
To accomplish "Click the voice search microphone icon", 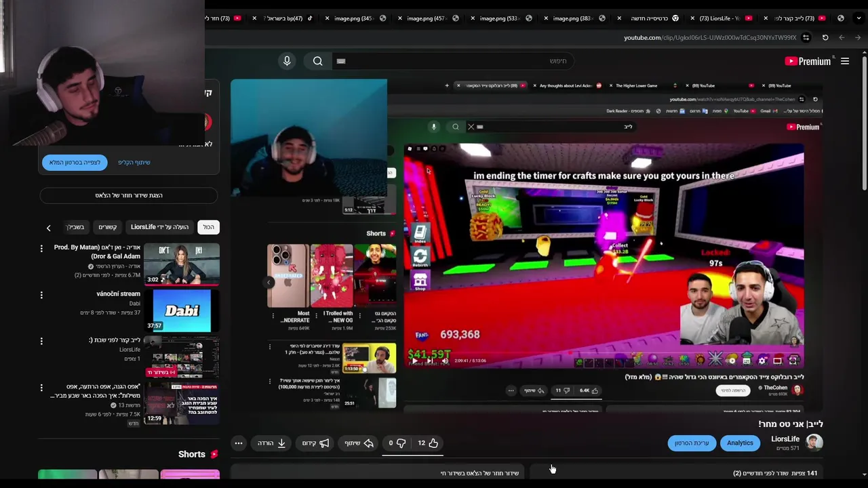I will pyautogui.click(x=287, y=61).
